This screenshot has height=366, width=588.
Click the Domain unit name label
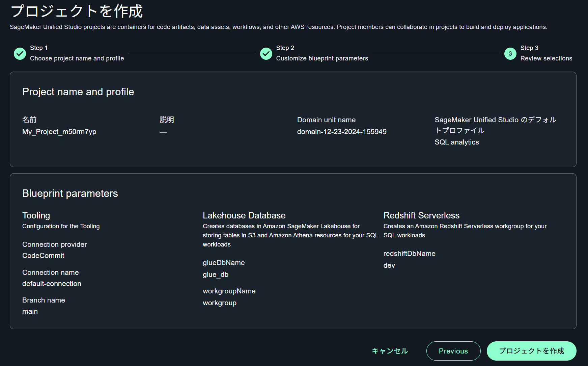point(326,120)
